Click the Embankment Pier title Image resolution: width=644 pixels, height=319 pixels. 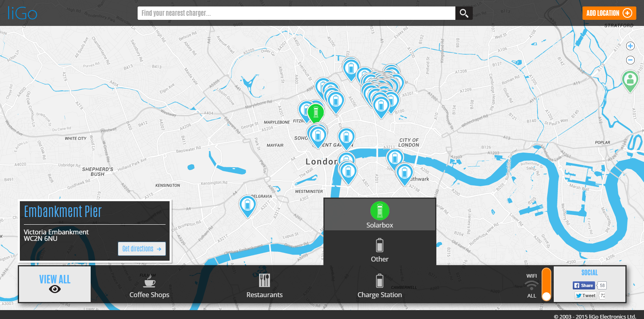[x=63, y=211]
